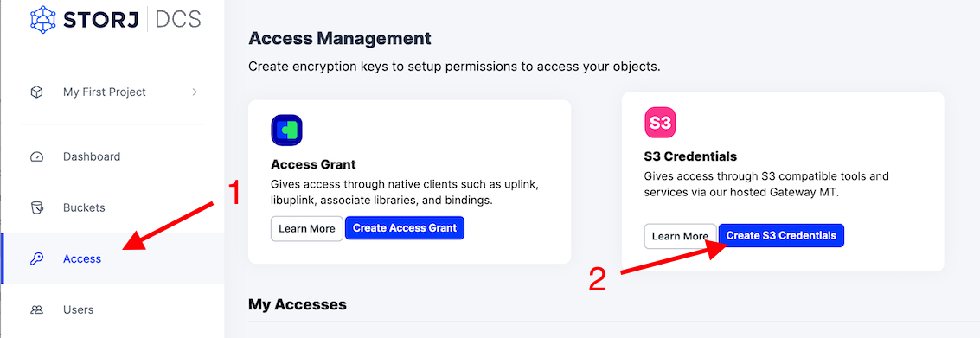This screenshot has height=338, width=980.
Task: Click Create S3 Credentials button
Action: [x=781, y=236]
